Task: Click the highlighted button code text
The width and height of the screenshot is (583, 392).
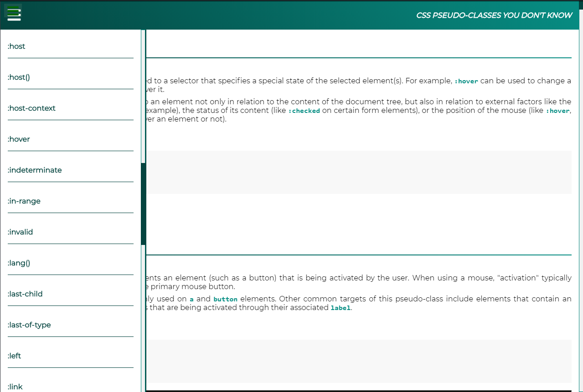Action: [x=226, y=299]
